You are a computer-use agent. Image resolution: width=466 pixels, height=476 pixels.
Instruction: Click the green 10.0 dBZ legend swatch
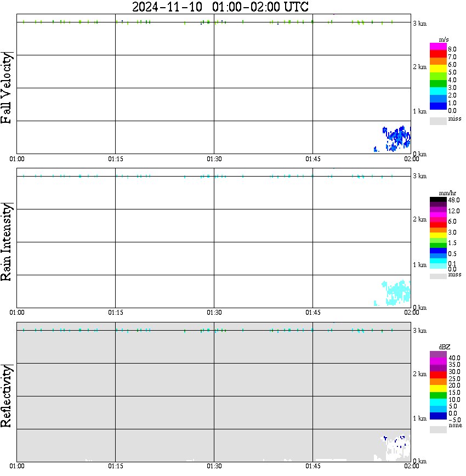click(438, 395)
